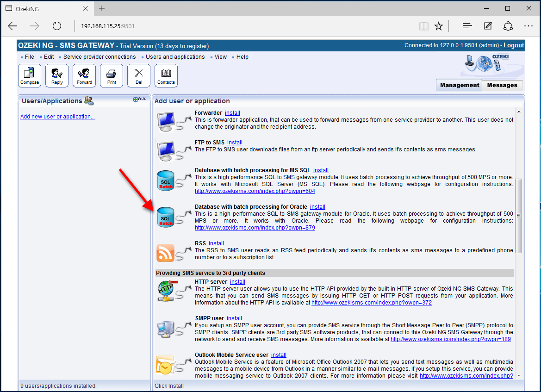The height and width of the screenshot is (392, 541).
Task: Open the Print function
Action: pyautogui.click(x=111, y=75)
